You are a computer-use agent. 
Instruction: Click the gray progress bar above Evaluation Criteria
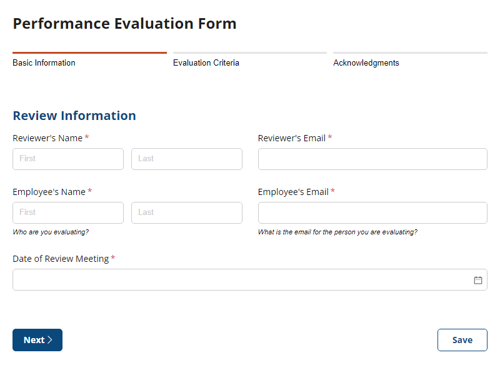(x=250, y=53)
